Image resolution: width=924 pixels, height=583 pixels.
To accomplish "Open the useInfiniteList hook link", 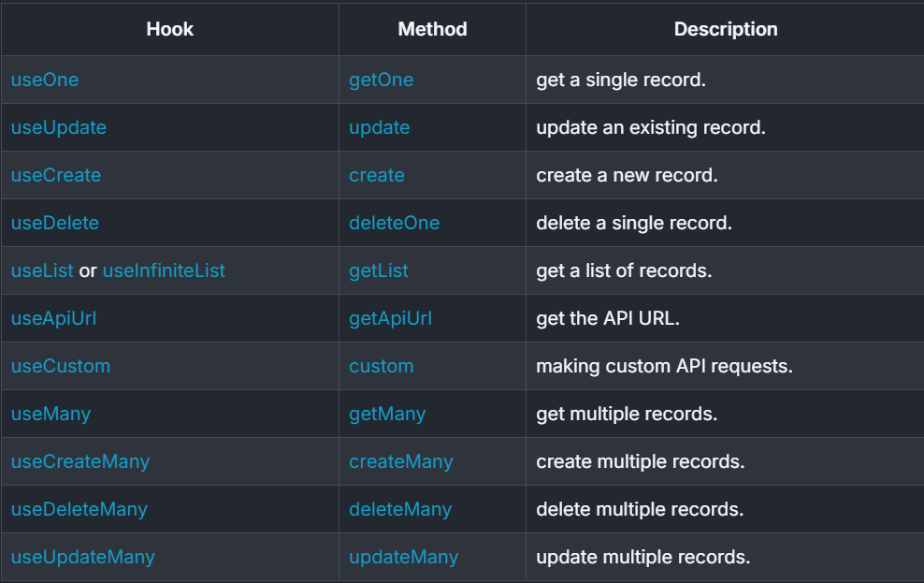I will (164, 270).
